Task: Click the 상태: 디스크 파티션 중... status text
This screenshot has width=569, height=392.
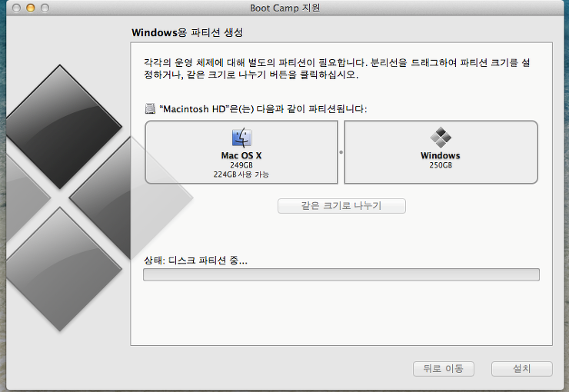Action: (195, 260)
